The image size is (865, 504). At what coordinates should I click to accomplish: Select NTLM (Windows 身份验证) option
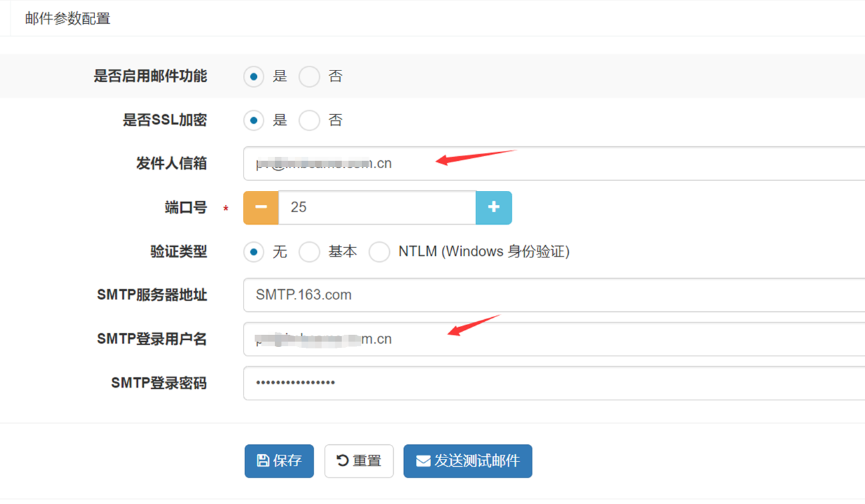tap(379, 252)
